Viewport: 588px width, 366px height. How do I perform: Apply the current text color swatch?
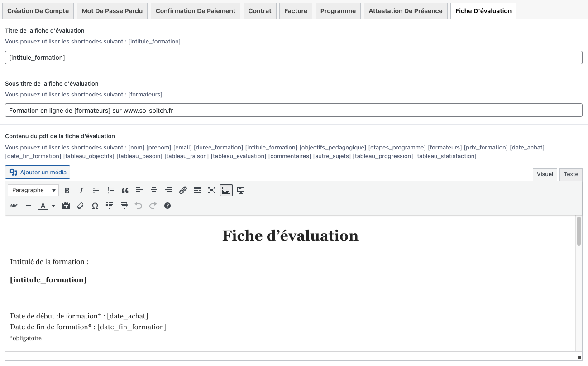point(43,206)
